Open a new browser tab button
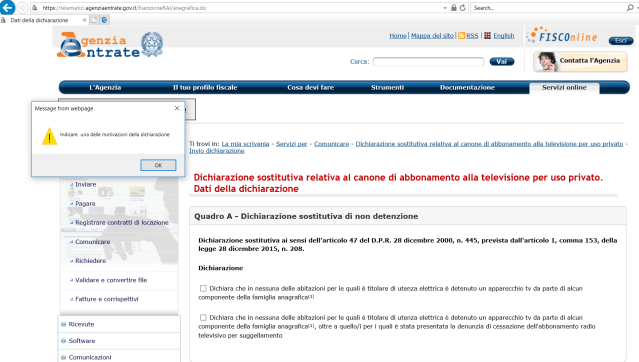 point(95,20)
